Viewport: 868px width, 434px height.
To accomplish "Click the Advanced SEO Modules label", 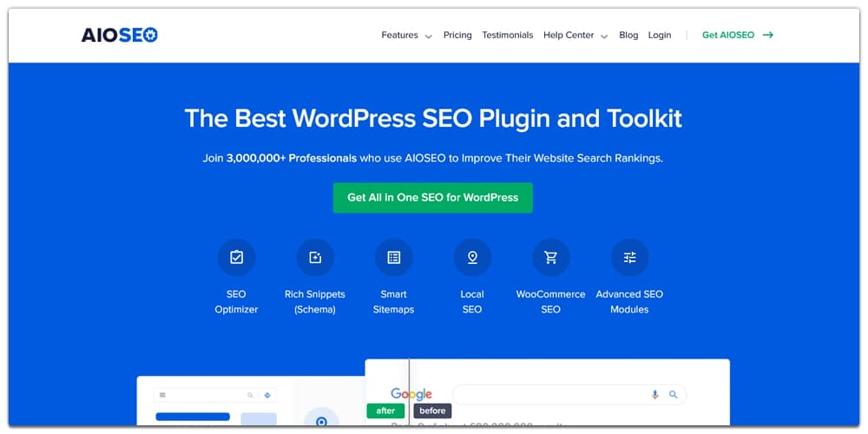I will [x=629, y=302].
